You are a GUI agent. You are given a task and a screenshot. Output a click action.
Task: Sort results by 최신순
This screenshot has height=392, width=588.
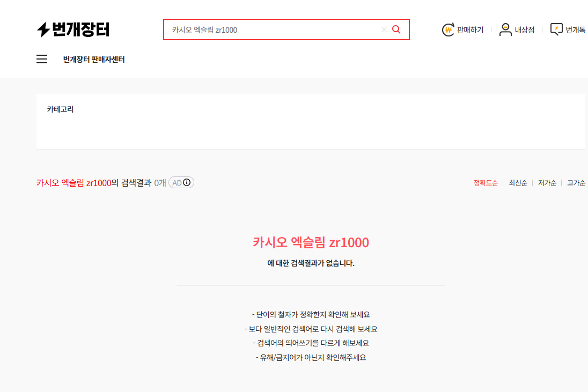click(518, 183)
